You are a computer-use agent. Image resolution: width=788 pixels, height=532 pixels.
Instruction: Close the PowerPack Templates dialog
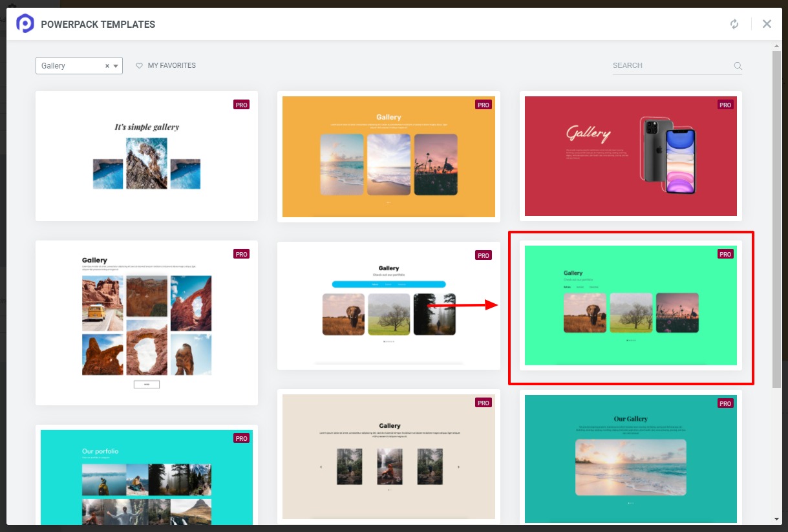(767, 24)
